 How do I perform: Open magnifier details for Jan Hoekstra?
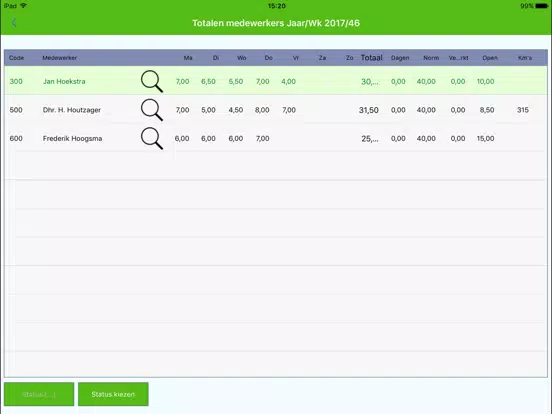(152, 81)
